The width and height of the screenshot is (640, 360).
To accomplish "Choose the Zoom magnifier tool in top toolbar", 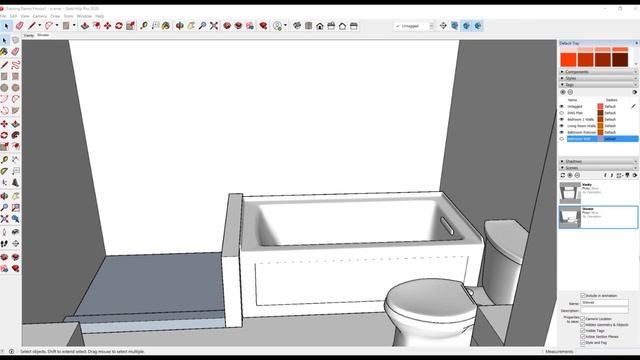I will coord(202,26).
